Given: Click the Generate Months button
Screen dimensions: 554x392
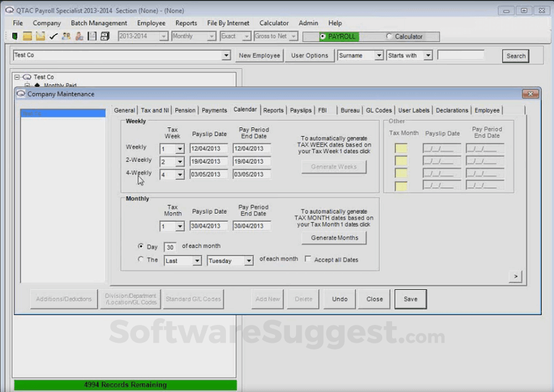Looking at the screenshot, I should point(333,238).
